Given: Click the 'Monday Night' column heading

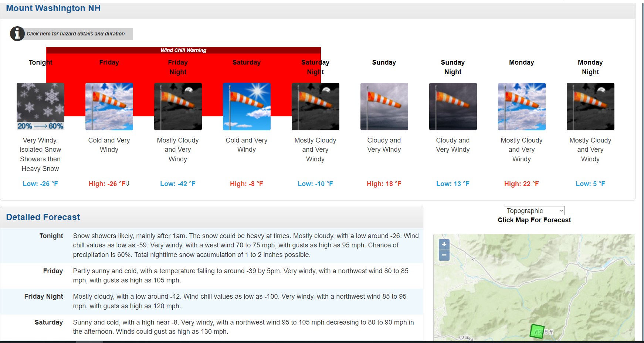Looking at the screenshot, I should (x=590, y=67).
